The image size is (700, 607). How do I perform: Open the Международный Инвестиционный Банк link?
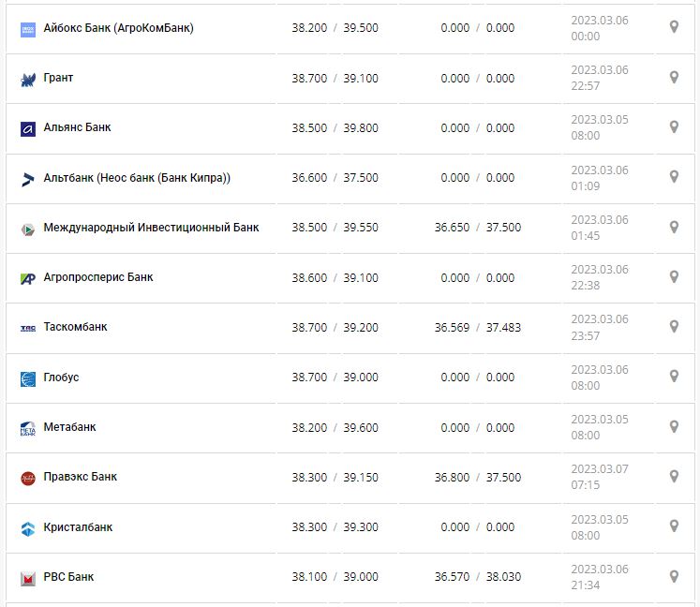pyautogui.click(x=151, y=228)
